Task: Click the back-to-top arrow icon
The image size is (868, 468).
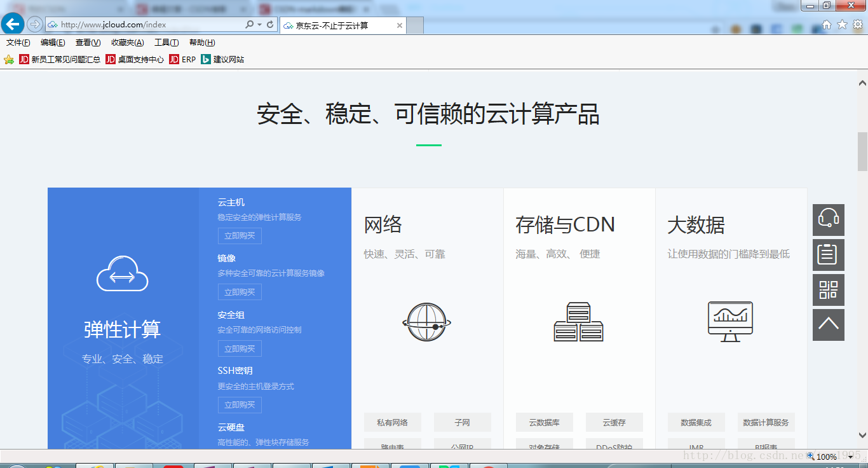Action: tap(829, 325)
